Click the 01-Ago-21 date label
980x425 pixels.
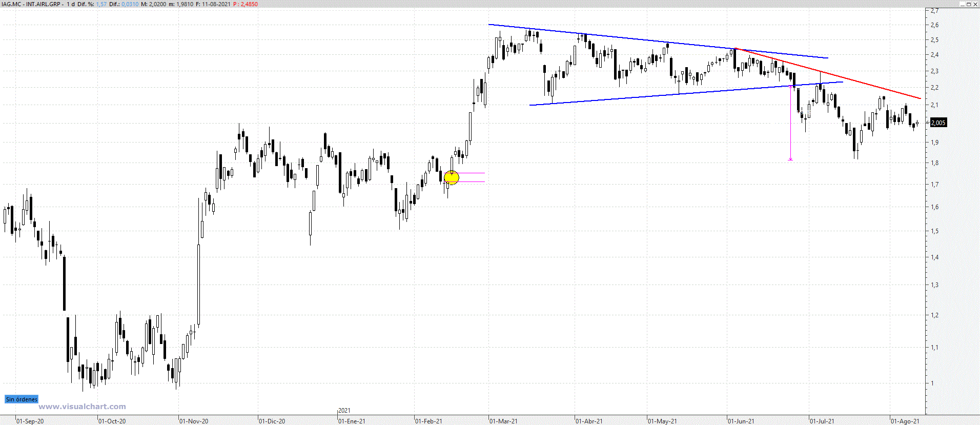pyautogui.click(x=905, y=421)
